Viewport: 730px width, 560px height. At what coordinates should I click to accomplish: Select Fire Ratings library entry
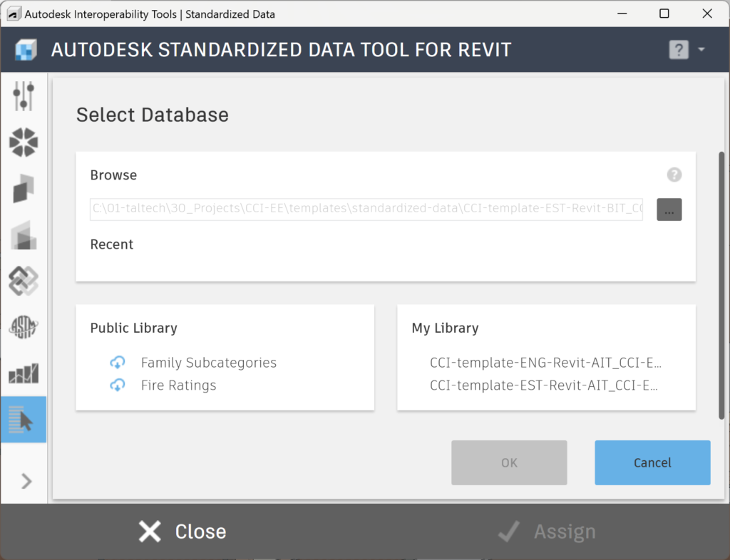click(x=179, y=385)
